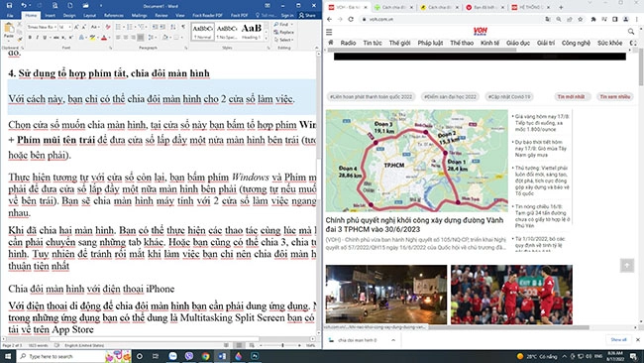644x363 pixels.
Task: Open the File menu in Word
Action: [10, 15]
